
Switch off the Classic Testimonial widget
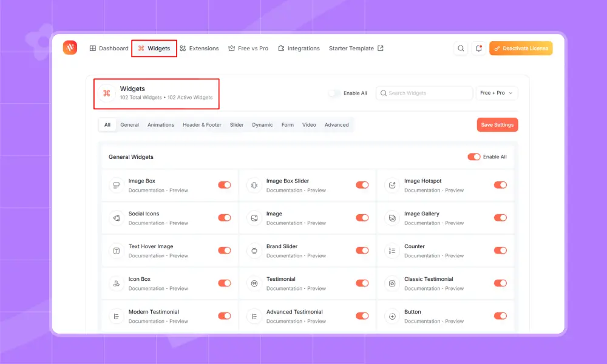click(x=500, y=283)
